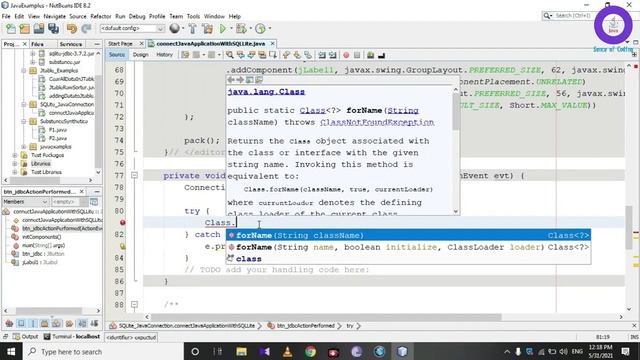Select main(String[] args) in Navigator
This screenshot has width=640, height=360.
click(43, 245)
